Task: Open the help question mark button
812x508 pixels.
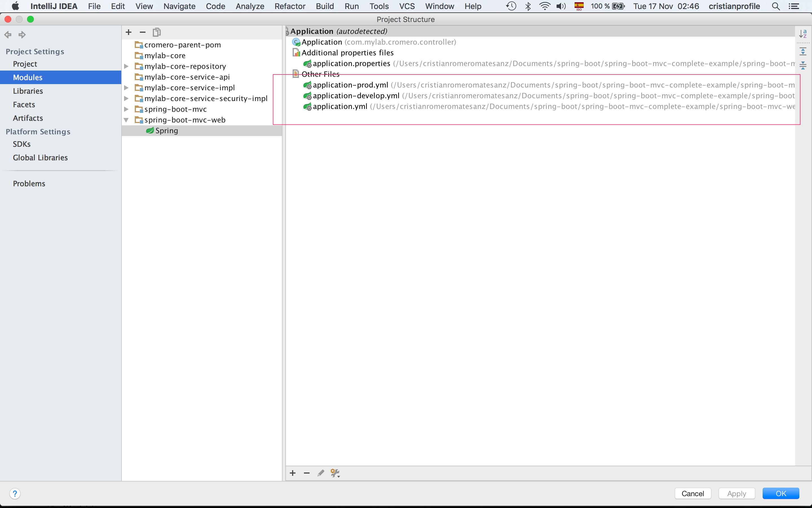Action: [15, 494]
